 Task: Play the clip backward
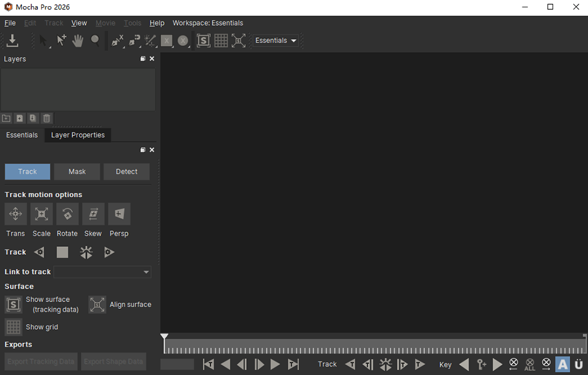(225, 364)
